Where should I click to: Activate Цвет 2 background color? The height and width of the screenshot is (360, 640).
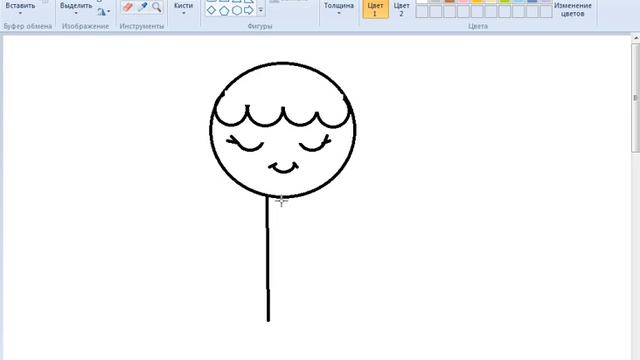click(401, 9)
